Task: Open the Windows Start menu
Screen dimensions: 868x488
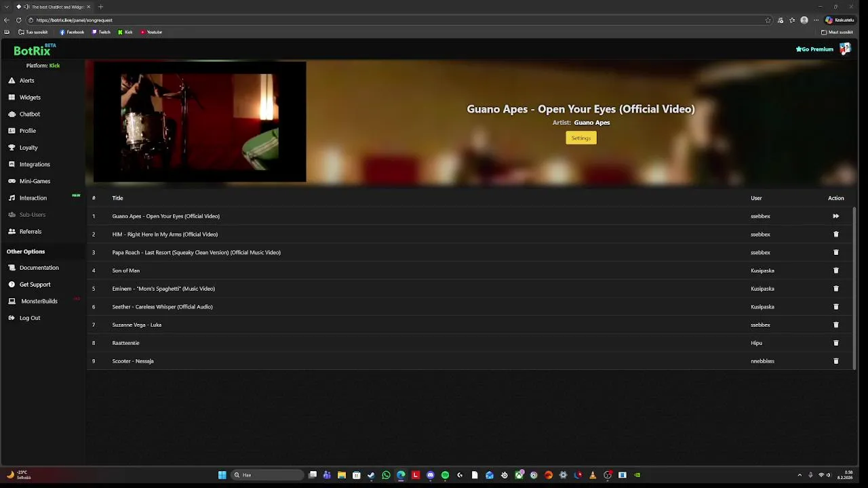Action: tap(222, 475)
